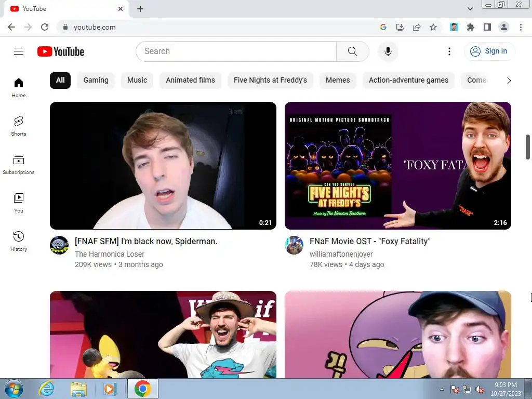The height and width of the screenshot is (399, 532).
Task: Go to Home in sidebar
Action: [x=19, y=87]
